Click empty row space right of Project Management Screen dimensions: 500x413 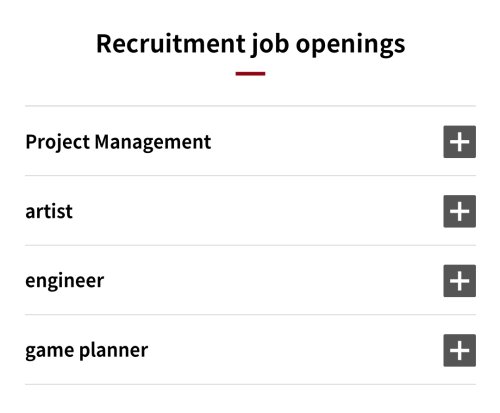pos(327,142)
